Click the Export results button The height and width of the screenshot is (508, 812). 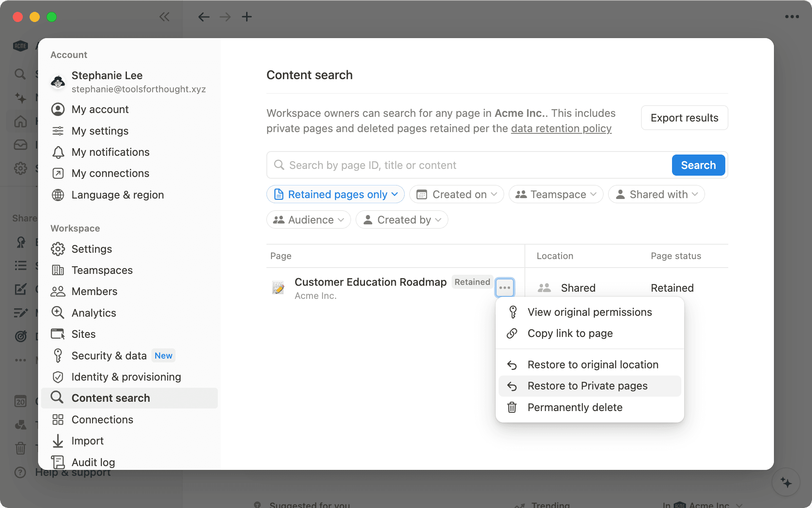coord(684,118)
